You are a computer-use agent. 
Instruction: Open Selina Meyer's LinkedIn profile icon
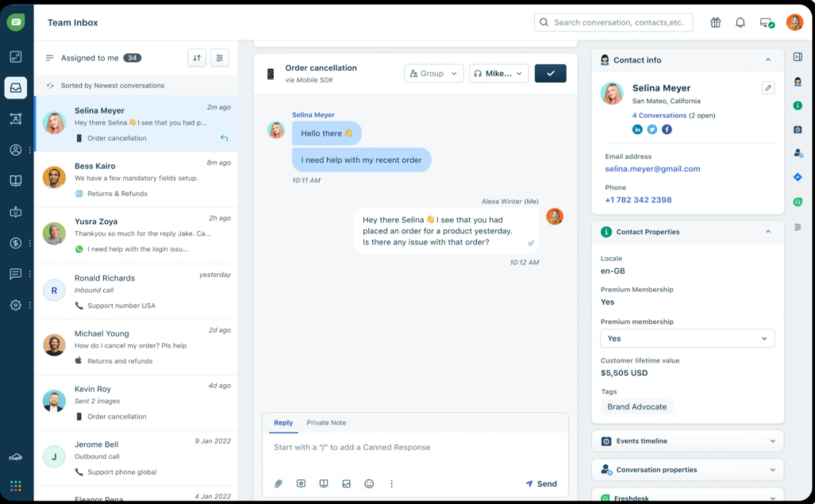pos(637,129)
